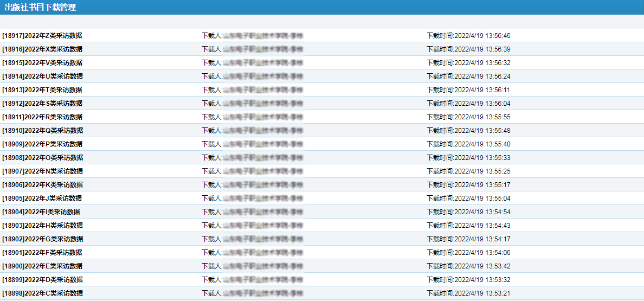Open the [18901] 2022年F类采访数据 entry
644x301 pixels.
(x=42, y=253)
